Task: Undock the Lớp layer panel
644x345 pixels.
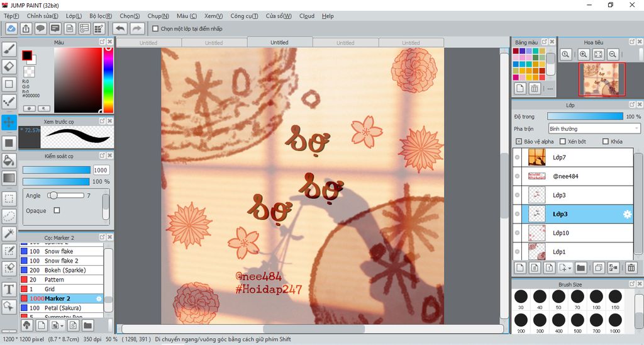Action: 632,105
